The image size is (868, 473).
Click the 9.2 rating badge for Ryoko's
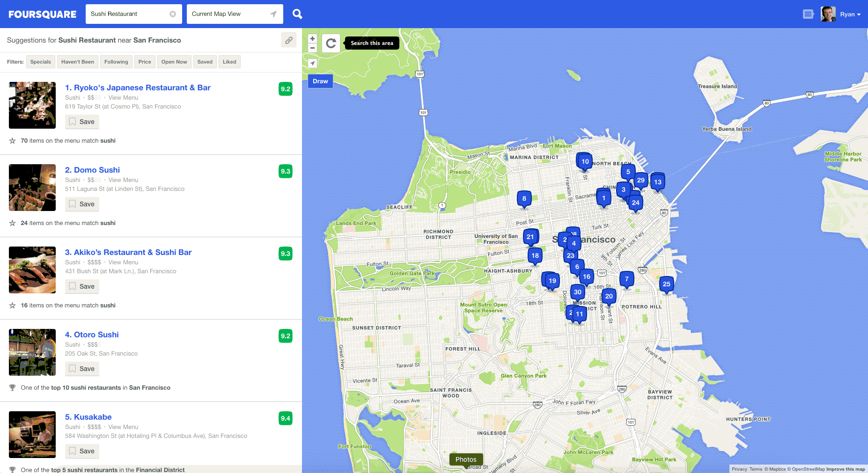click(286, 89)
